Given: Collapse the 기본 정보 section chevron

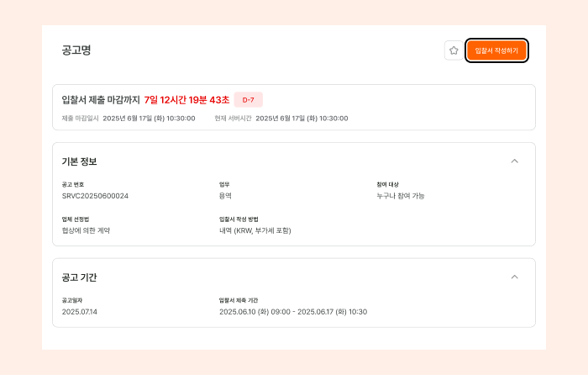Looking at the screenshot, I should (514, 161).
